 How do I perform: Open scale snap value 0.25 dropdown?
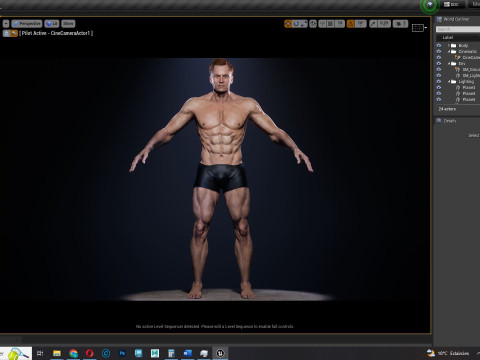tap(384, 24)
